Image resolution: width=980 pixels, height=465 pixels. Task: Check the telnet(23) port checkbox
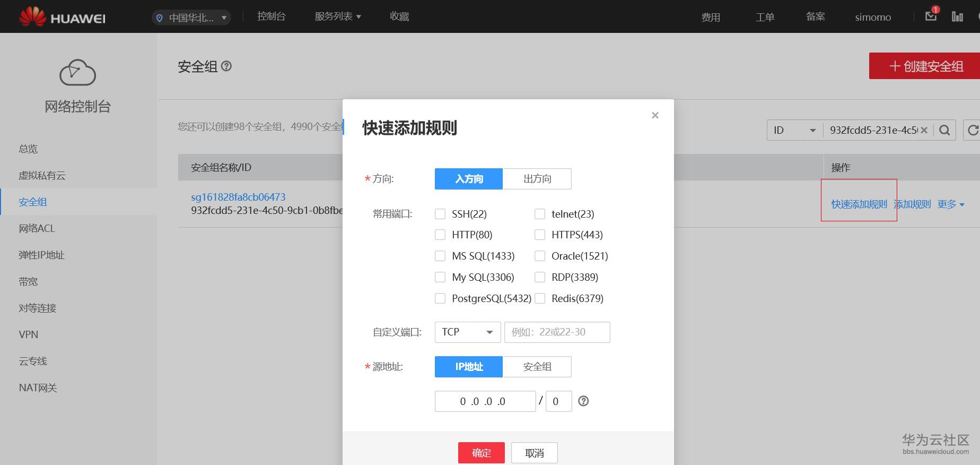[x=540, y=214]
